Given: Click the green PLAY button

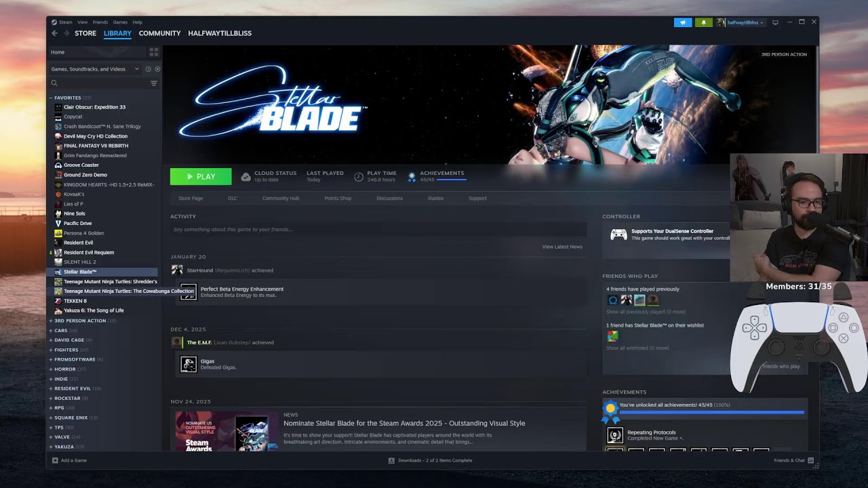Looking at the screenshot, I should click(x=201, y=176).
